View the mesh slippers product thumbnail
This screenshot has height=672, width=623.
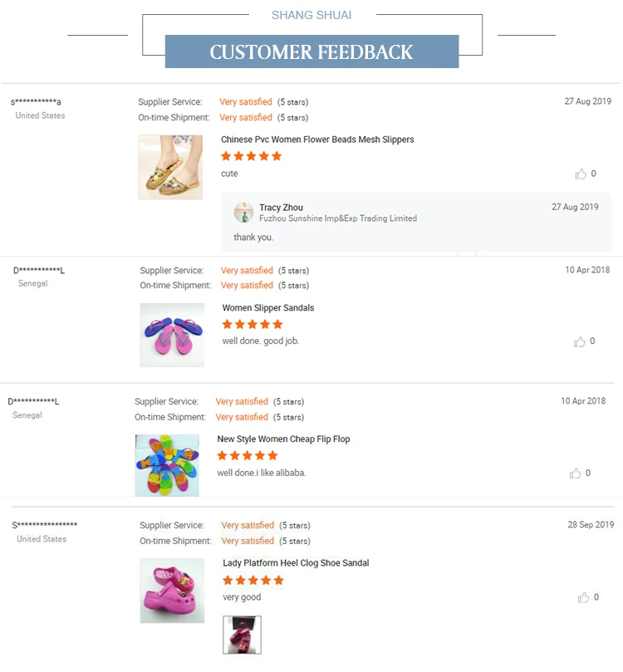(x=170, y=167)
